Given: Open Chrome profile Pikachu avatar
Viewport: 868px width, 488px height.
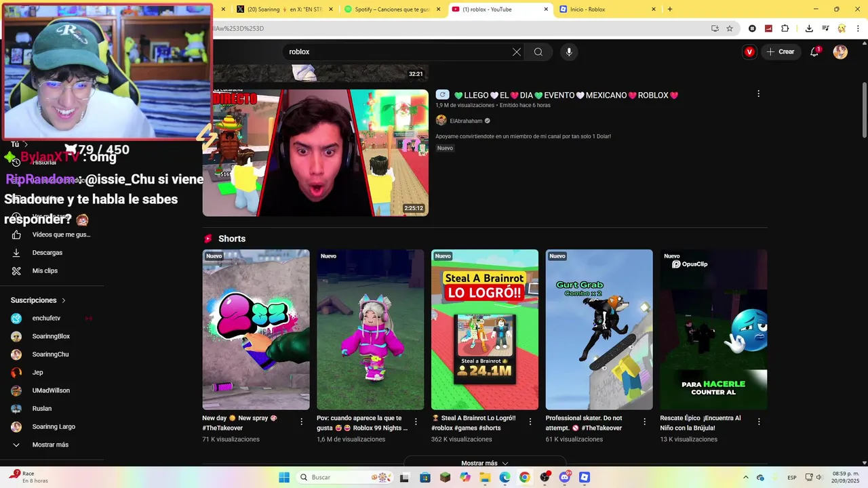Looking at the screenshot, I should click(842, 28).
